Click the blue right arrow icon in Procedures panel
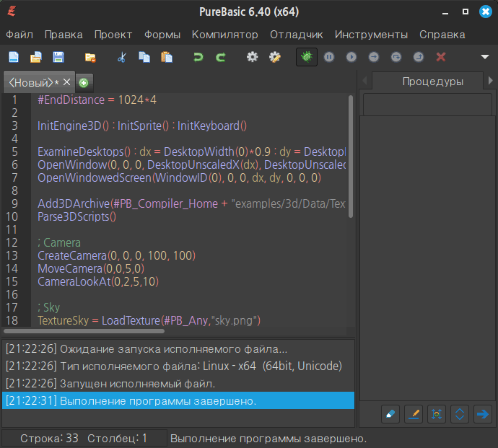This screenshot has height=448, width=498. pos(482,414)
